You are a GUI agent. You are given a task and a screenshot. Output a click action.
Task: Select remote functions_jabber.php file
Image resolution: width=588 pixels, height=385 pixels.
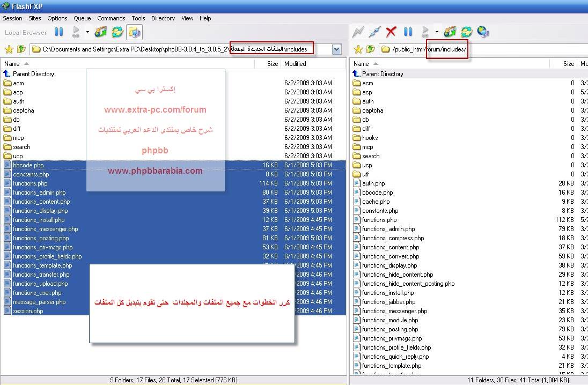point(388,302)
